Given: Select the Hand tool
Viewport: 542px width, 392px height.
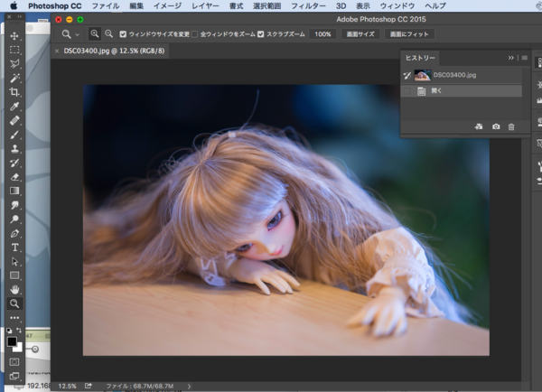Looking at the screenshot, I should [14, 289].
